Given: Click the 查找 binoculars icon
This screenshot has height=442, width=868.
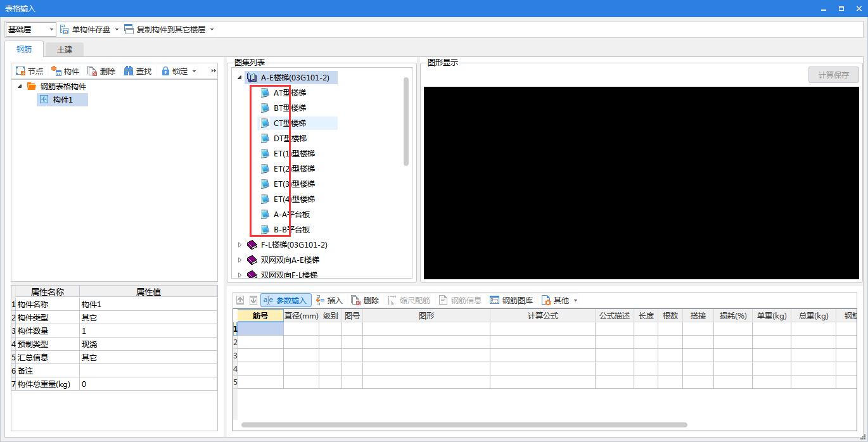Looking at the screenshot, I should click(x=129, y=71).
